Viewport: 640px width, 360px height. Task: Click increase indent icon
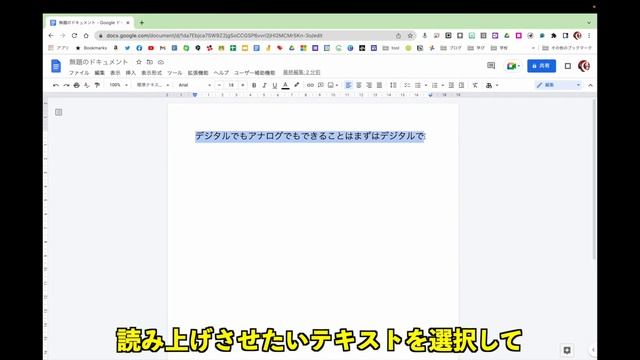(x=461, y=85)
